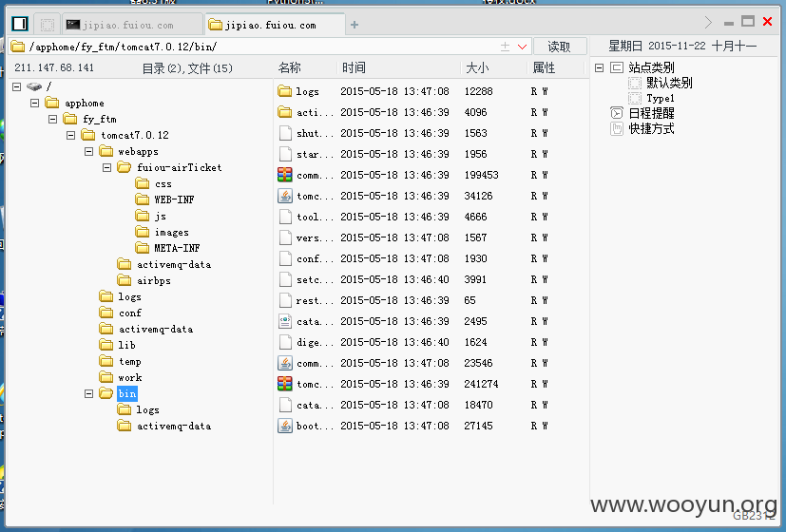Screen dimensions: 786x532
Task: Switch to the terminal tab jipiao.fuiou.com
Action: (x=133, y=25)
